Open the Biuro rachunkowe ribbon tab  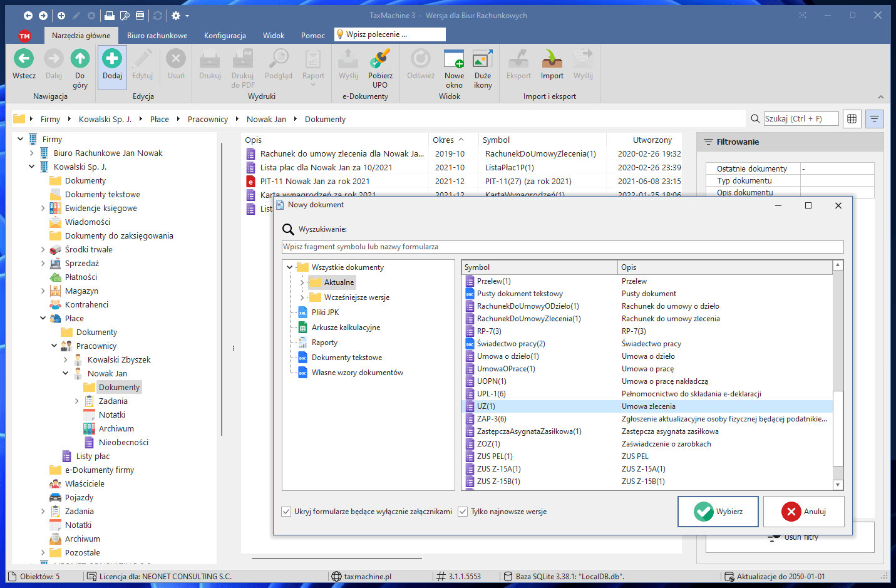[x=157, y=36]
